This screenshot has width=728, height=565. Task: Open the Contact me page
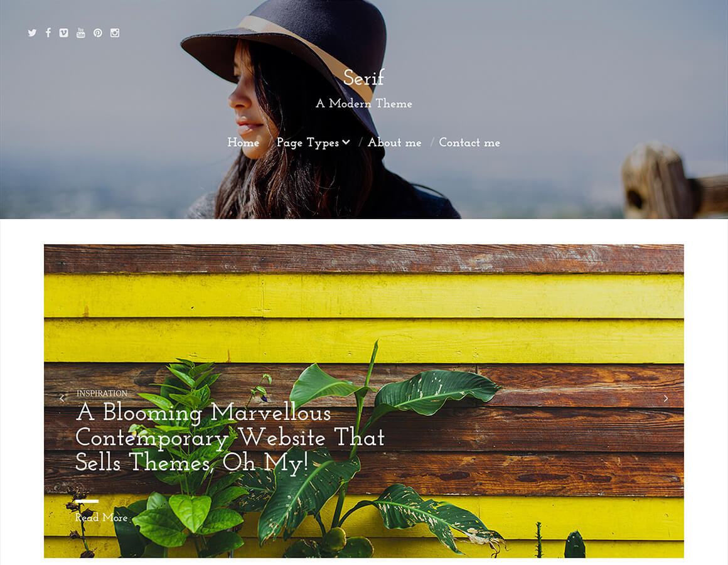tap(469, 142)
